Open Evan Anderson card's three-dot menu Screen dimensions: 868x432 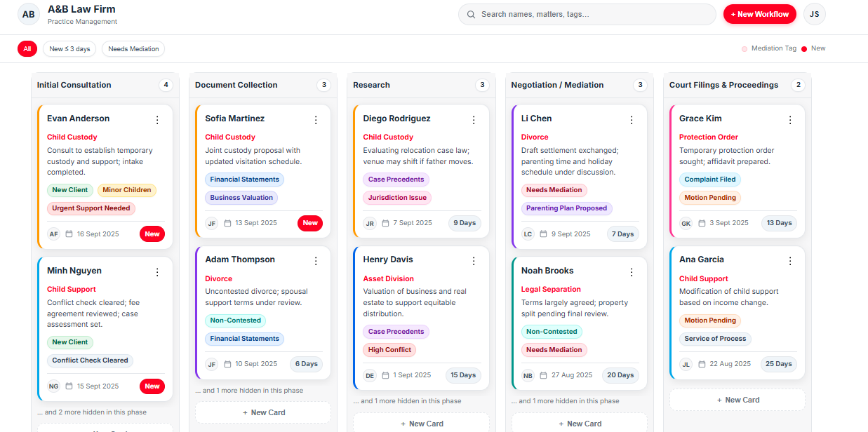(x=157, y=120)
